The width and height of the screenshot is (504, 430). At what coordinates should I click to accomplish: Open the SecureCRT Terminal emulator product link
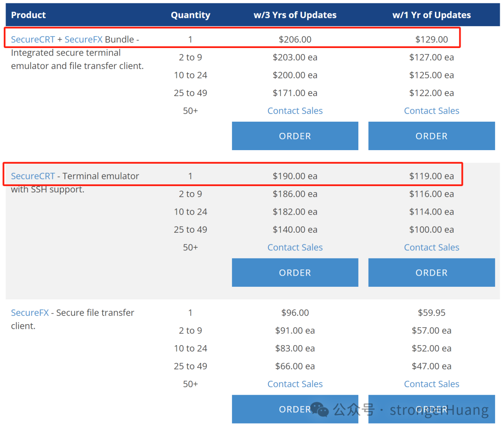[33, 176]
